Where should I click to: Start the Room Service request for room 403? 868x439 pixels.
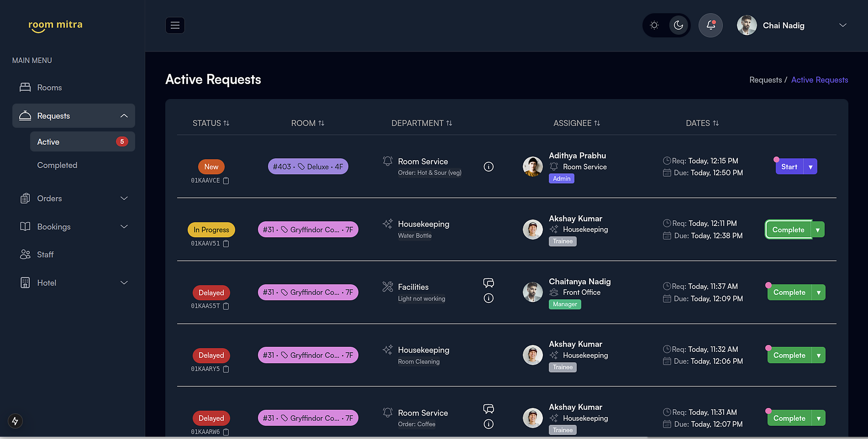pos(789,167)
